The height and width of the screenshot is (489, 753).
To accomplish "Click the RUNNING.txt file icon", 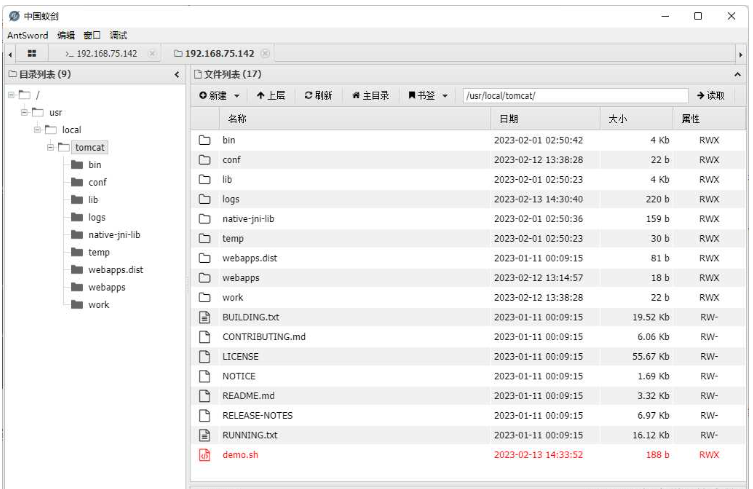I will pyautogui.click(x=205, y=435).
